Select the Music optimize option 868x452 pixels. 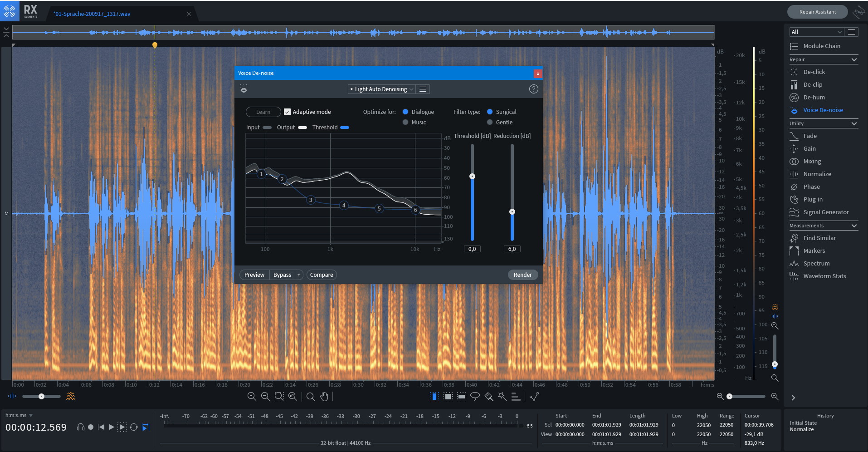[405, 122]
